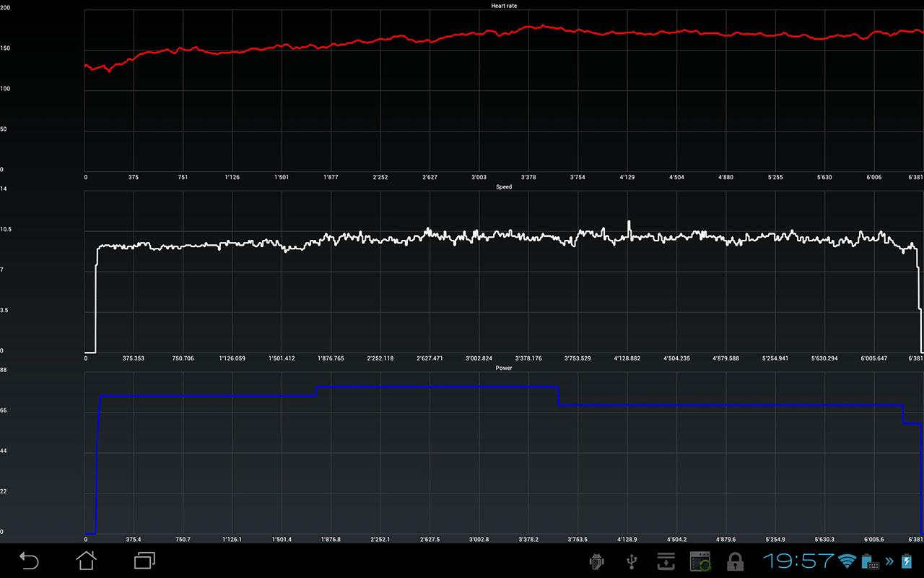Image resolution: width=924 pixels, height=578 pixels.
Task: Open quick settings via the 19:57 clock
Action: (798, 561)
